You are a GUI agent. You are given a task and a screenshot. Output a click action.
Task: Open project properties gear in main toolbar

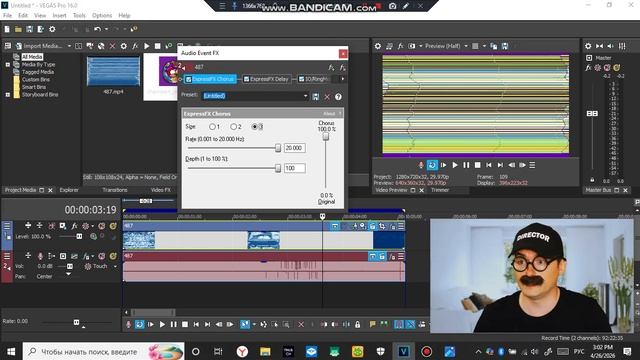pos(52,29)
